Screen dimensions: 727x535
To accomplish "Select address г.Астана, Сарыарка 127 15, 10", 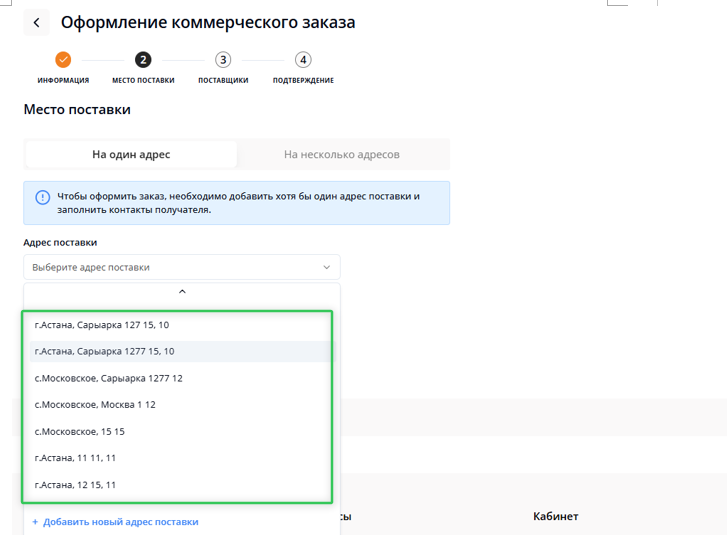I will 102,325.
